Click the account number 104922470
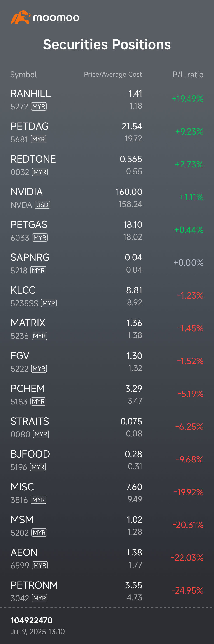Screen dimensions: 214x644 (32, 620)
